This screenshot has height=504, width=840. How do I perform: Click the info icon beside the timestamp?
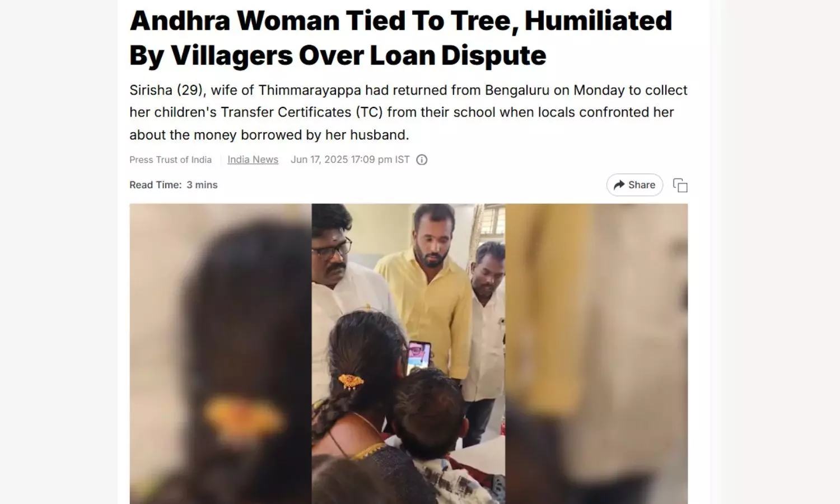coord(422,160)
